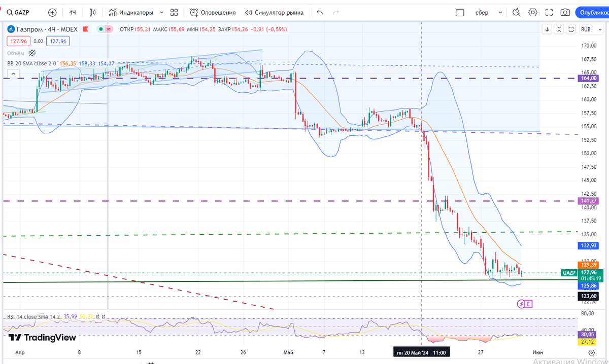Click the Апр label on time axis

click(20, 352)
